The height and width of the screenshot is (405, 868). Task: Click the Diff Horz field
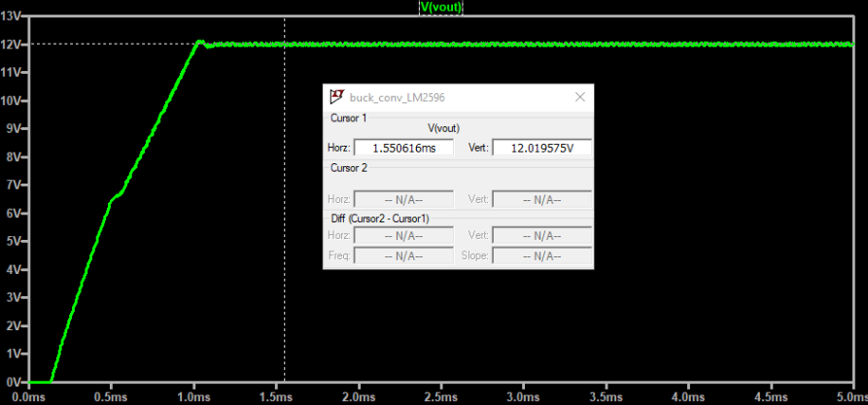click(x=403, y=236)
